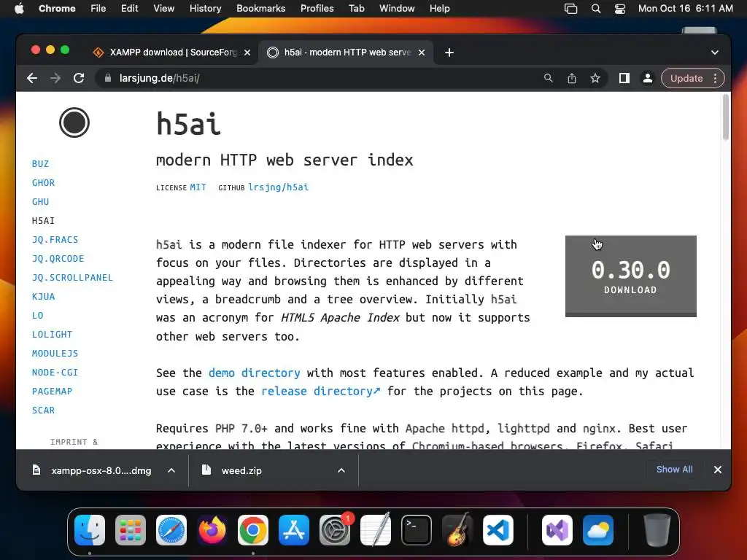Click the share page icon
The width and height of the screenshot is (747, 560).
(572, 78)
